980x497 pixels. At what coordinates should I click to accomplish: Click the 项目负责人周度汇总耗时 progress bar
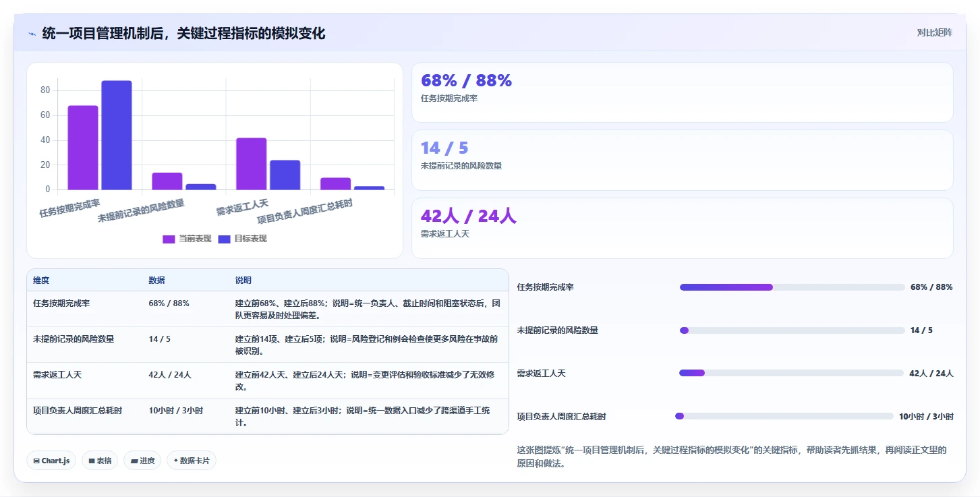[x=784, y=416]
